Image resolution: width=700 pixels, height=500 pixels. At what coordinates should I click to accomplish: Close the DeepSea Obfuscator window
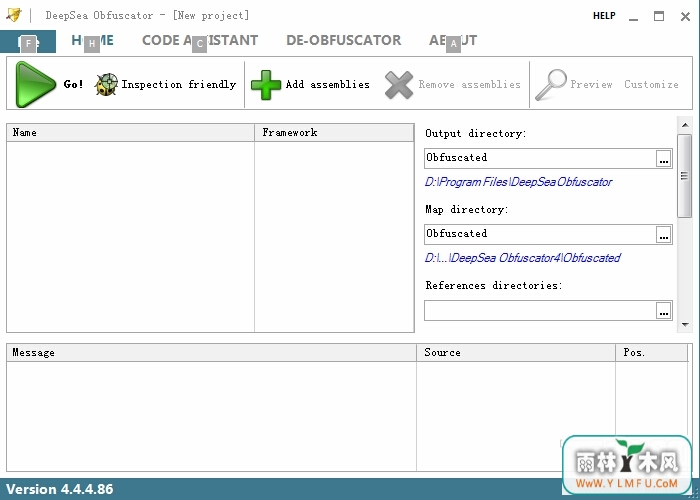[685, 17]
